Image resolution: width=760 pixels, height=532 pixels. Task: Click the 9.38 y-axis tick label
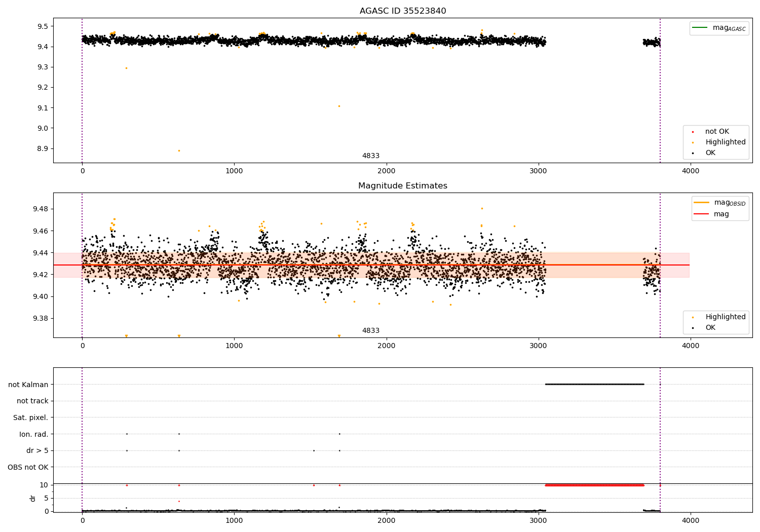pyautogui.click(x=41, y=319)
